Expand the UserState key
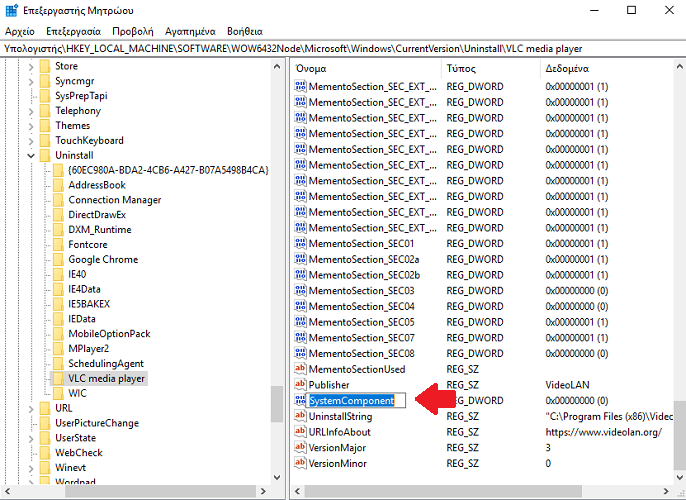Screen dimensions: 686x500 click(31, 439)
